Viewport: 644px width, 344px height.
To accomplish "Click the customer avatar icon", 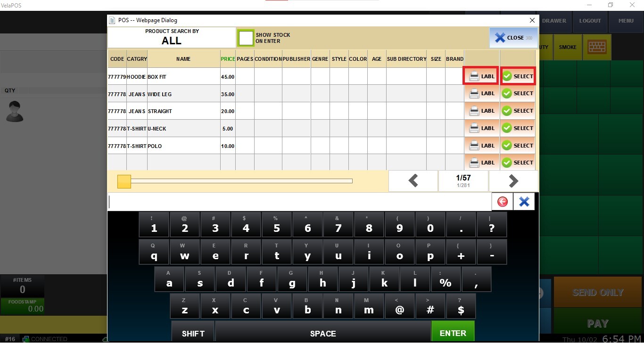I will 15,112.
